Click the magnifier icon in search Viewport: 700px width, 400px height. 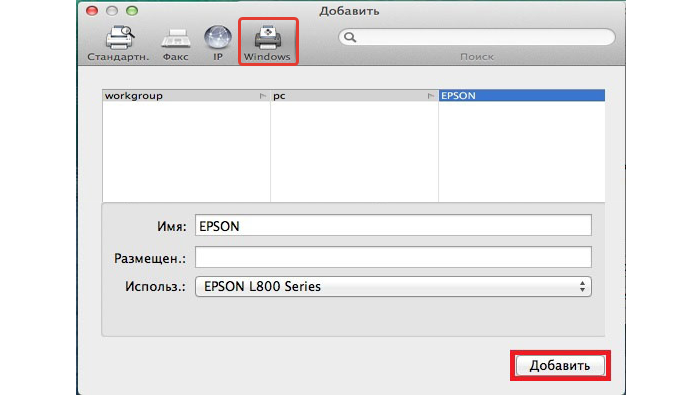(350, 37)
